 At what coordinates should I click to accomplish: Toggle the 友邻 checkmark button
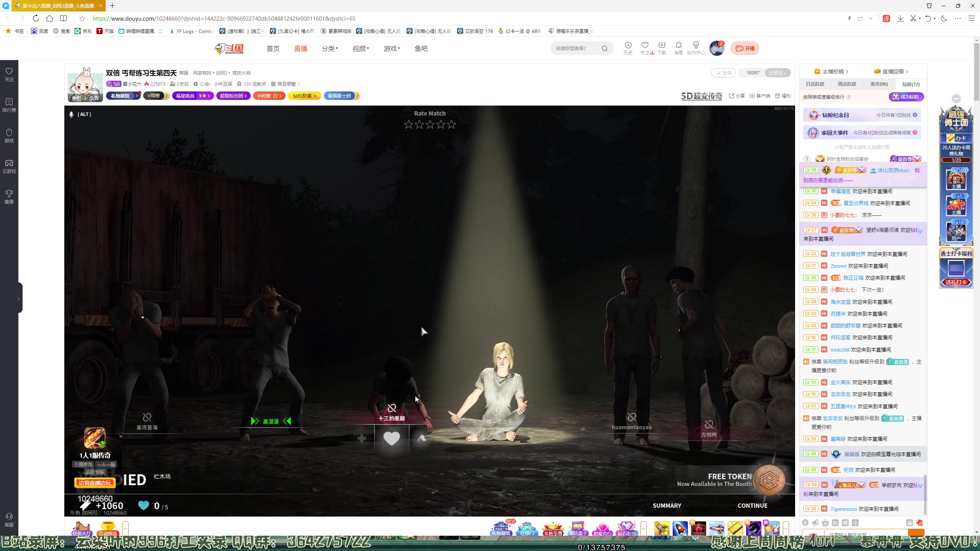pos(724,73)
